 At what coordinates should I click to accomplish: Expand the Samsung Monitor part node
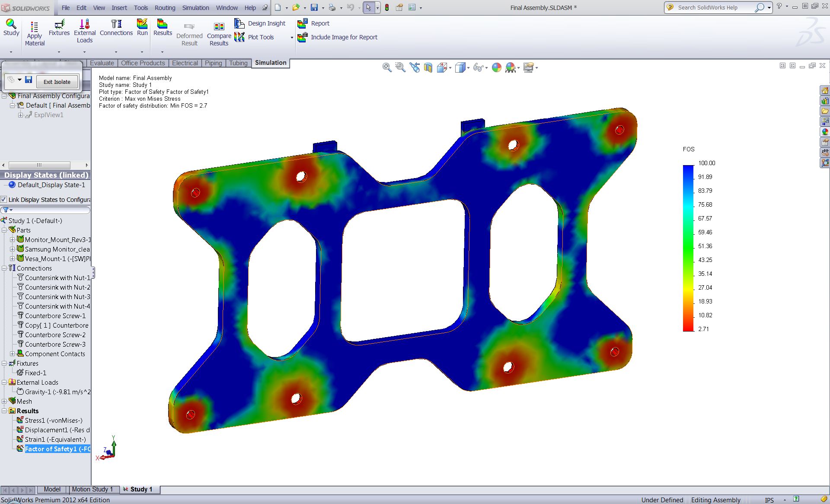tap(13, 249)
